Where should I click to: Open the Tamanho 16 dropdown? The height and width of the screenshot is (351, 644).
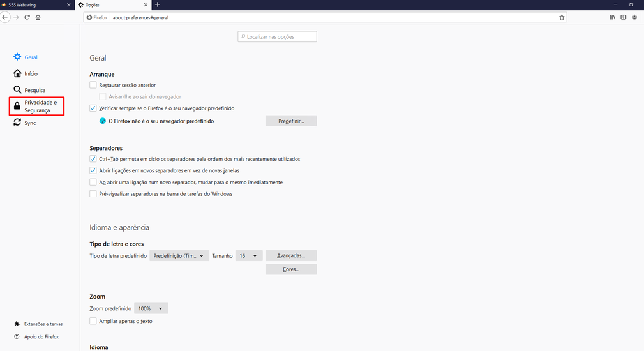[248, 256]
